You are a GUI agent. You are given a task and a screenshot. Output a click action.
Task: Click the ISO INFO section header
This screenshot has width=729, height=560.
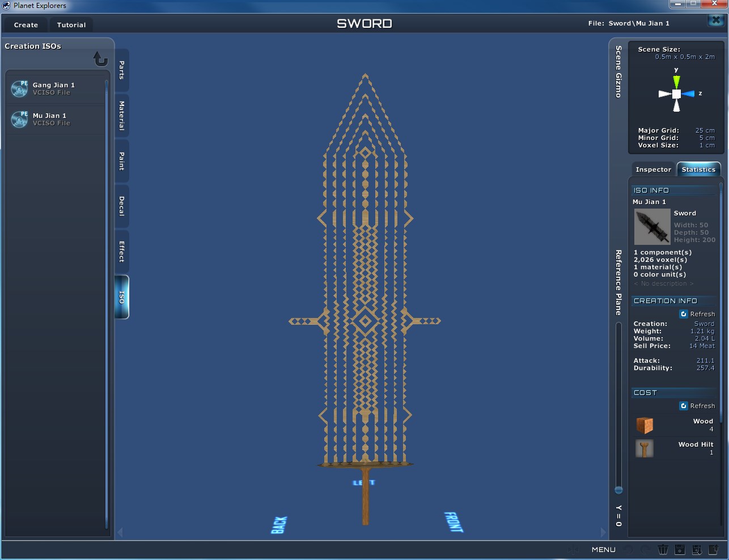674,190
